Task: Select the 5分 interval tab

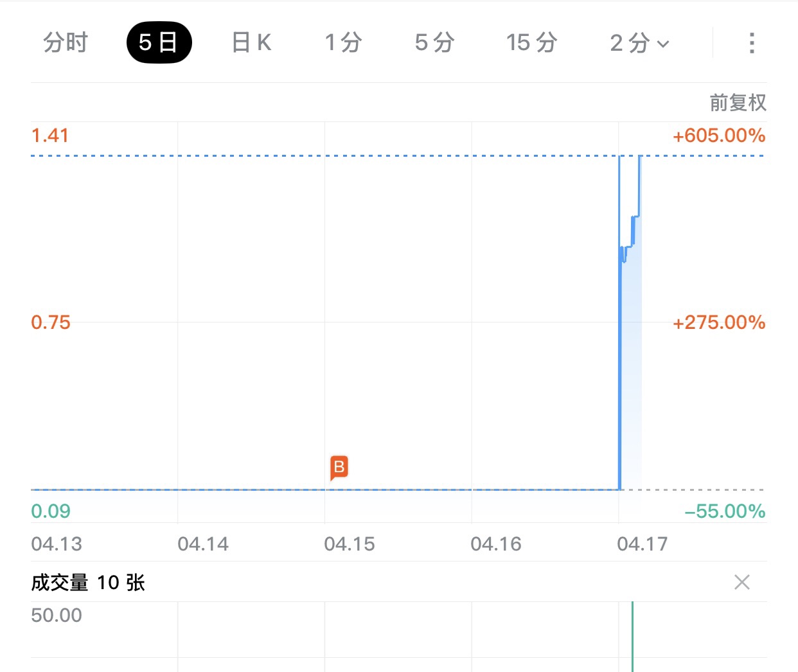Action: 434,43
